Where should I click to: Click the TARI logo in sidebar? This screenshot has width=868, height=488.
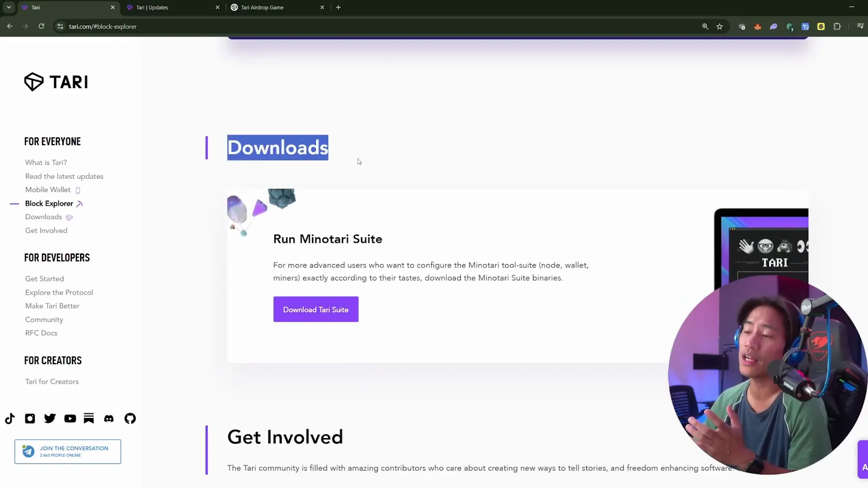point(56,82)
